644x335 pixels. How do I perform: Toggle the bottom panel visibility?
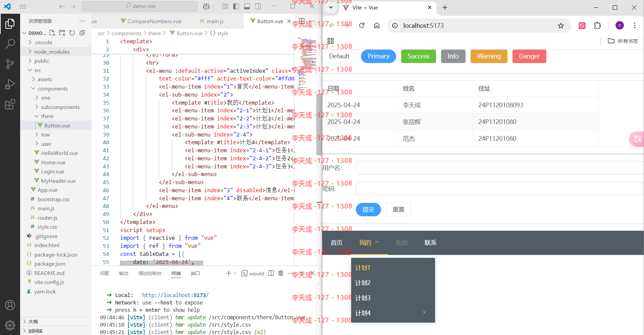[x=247, y=6]
